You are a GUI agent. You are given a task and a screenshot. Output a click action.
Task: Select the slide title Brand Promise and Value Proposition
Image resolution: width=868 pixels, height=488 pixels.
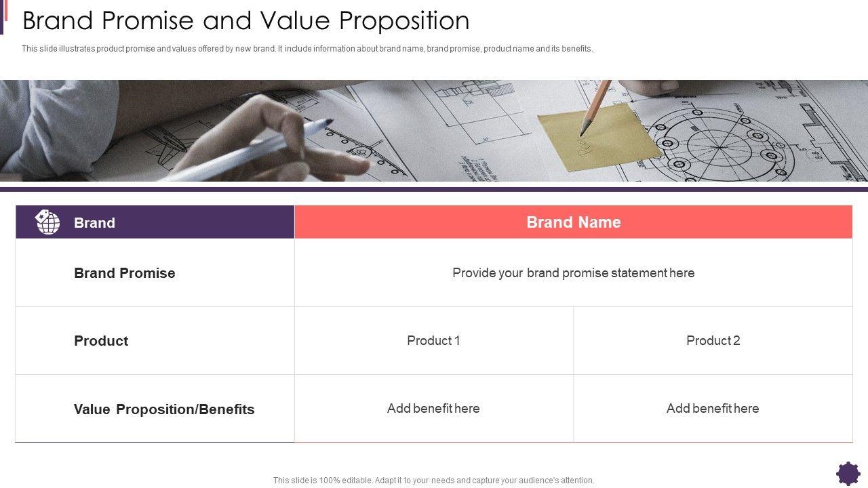point(245,21)
